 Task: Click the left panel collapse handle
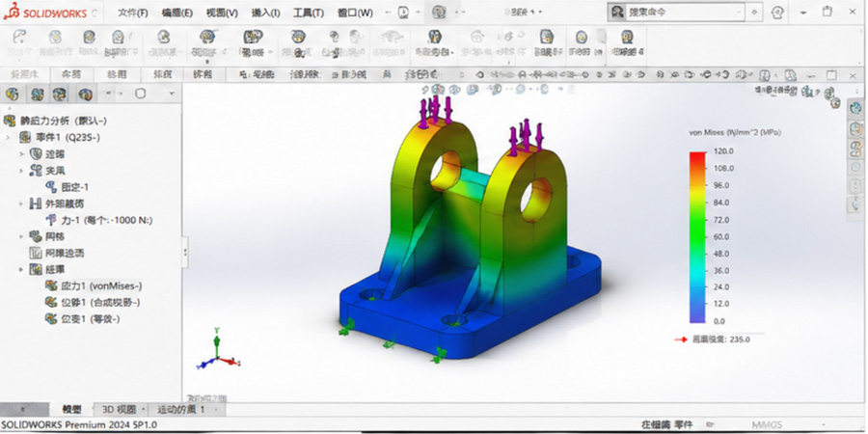point(184,252)
